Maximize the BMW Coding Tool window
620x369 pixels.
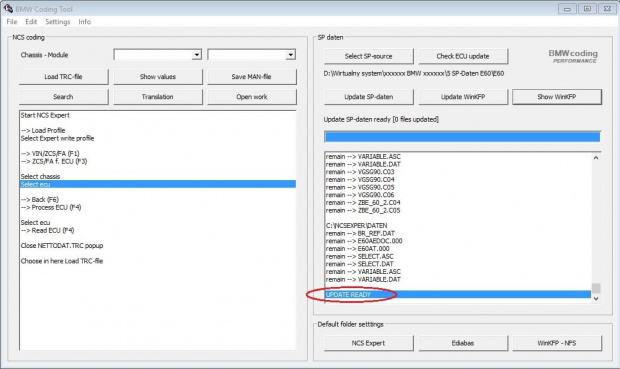587,9
